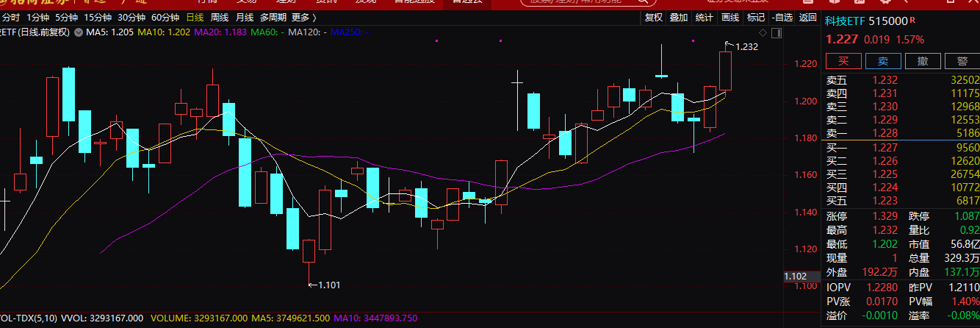Screen dimensions: 980x328
Task: Select the 卖二 ask row at 1.229
Action: pyautogui.click(x=902, y=120)
